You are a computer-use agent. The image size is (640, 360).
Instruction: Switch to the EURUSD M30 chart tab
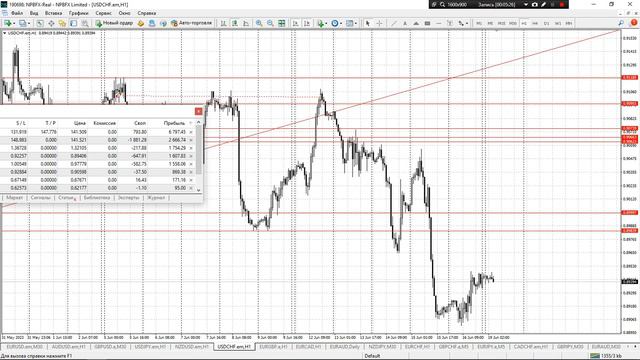pyautogui.click(x=24, y=347)
